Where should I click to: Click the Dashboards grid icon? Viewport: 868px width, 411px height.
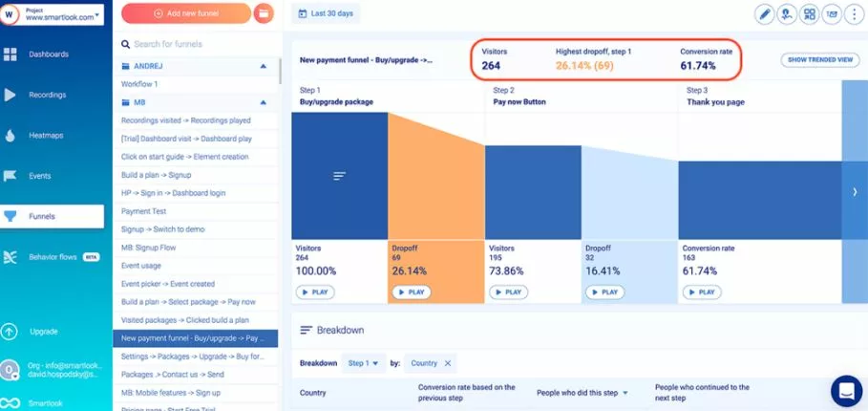coord(10,54)
